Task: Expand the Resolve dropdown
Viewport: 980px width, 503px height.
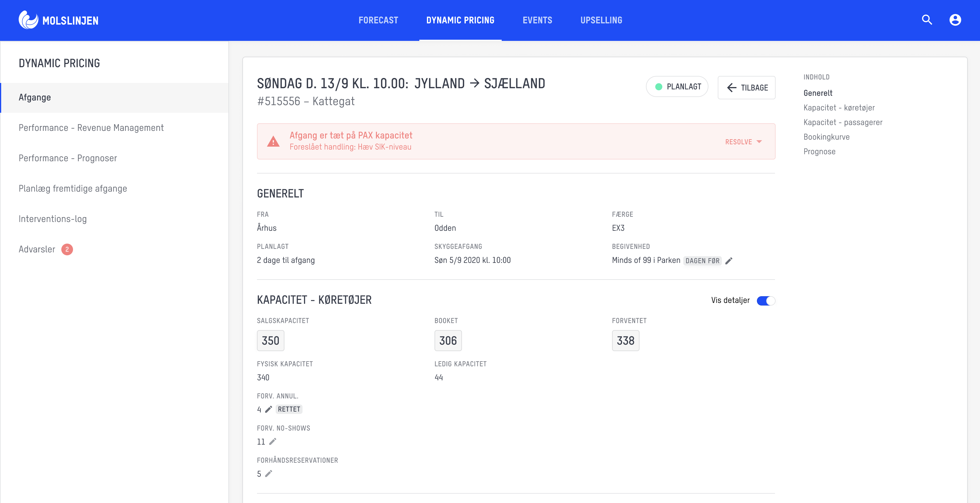Action: point(743,142)
